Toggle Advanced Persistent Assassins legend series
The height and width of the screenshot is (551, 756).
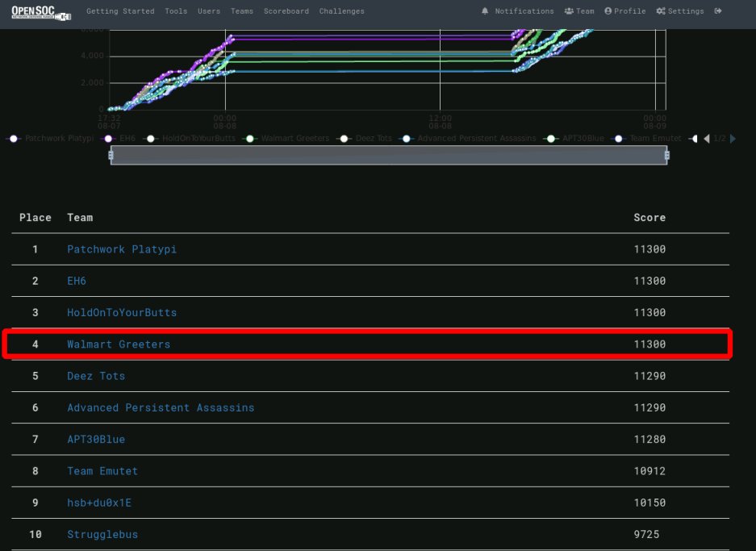468,138
